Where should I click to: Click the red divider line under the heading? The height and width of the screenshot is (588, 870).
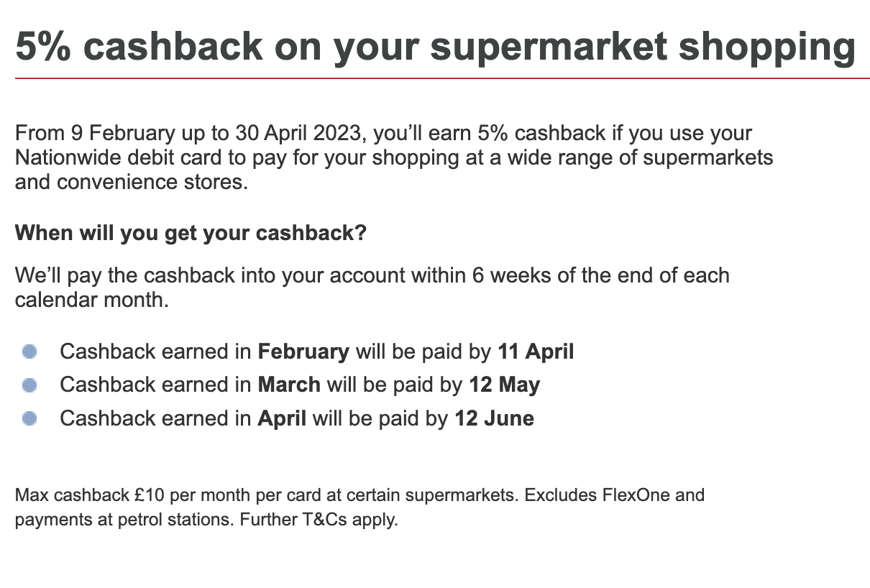point(442,78)
